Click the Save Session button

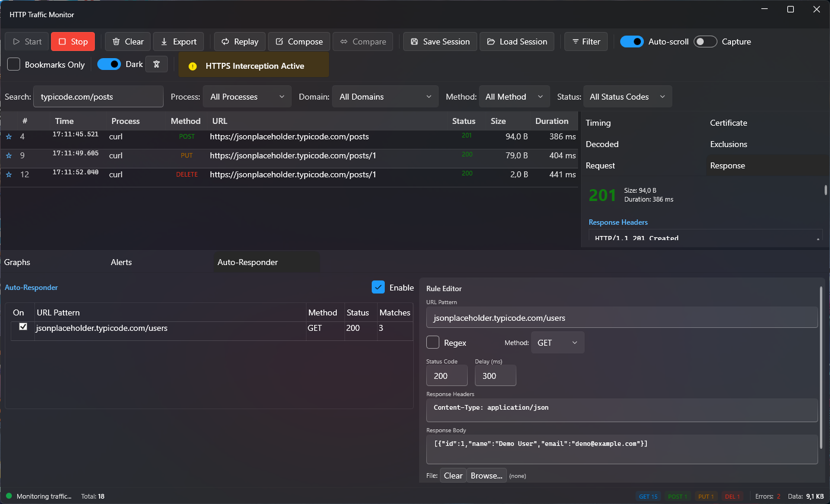tap(440, 42)
